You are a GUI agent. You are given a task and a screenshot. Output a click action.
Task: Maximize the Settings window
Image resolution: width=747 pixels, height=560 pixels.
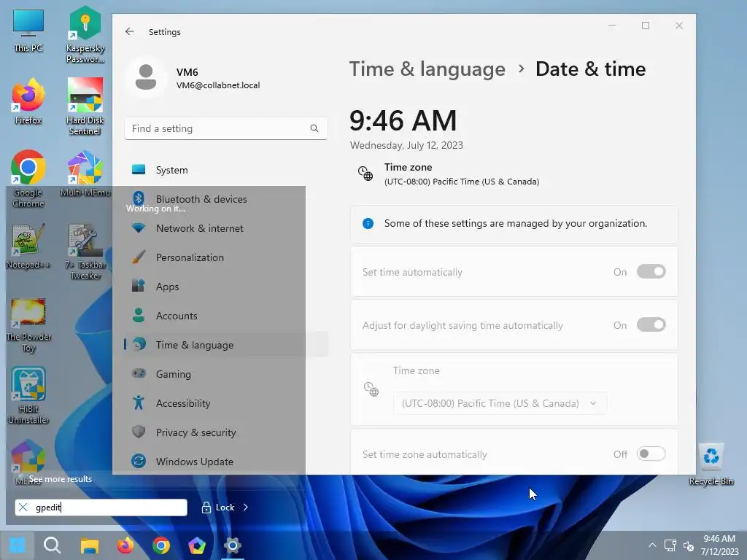point(646,26)
